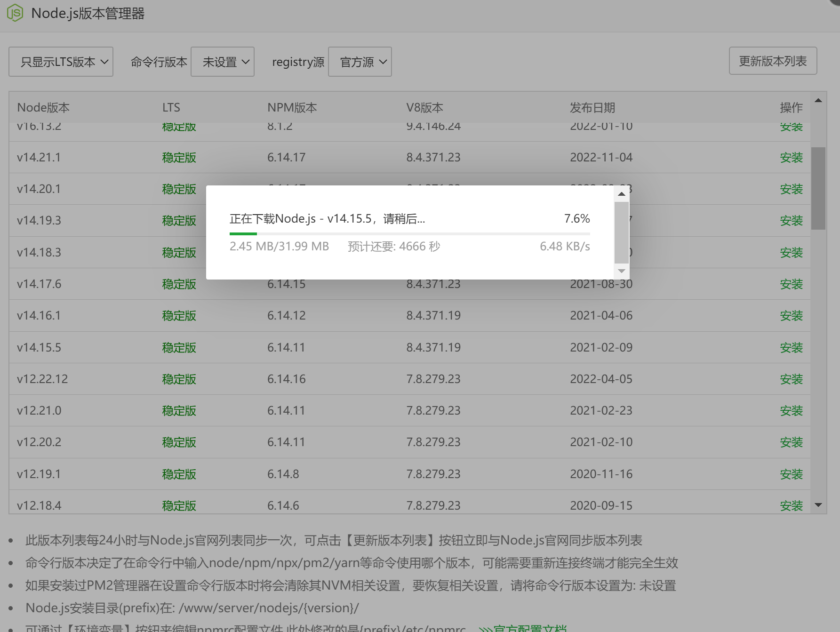Install Node v14.19.3 via its 安装 link

(791, 220)
